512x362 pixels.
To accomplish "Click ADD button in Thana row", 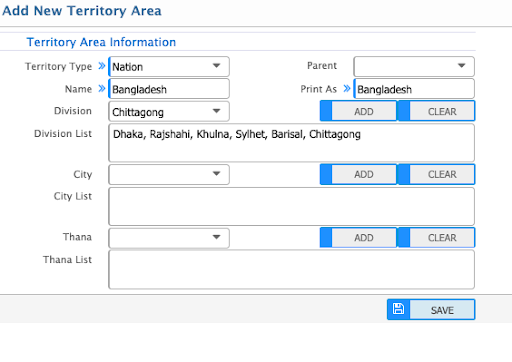I will click(359, 237).
